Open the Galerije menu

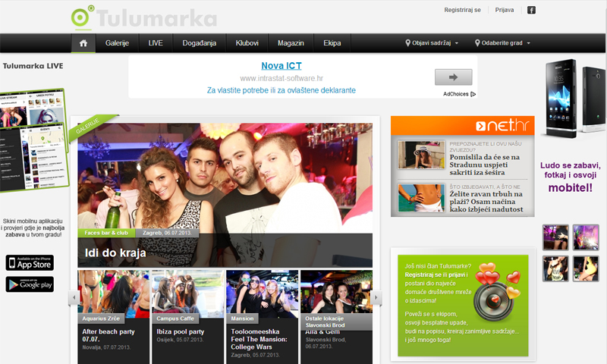click(117, 43)
